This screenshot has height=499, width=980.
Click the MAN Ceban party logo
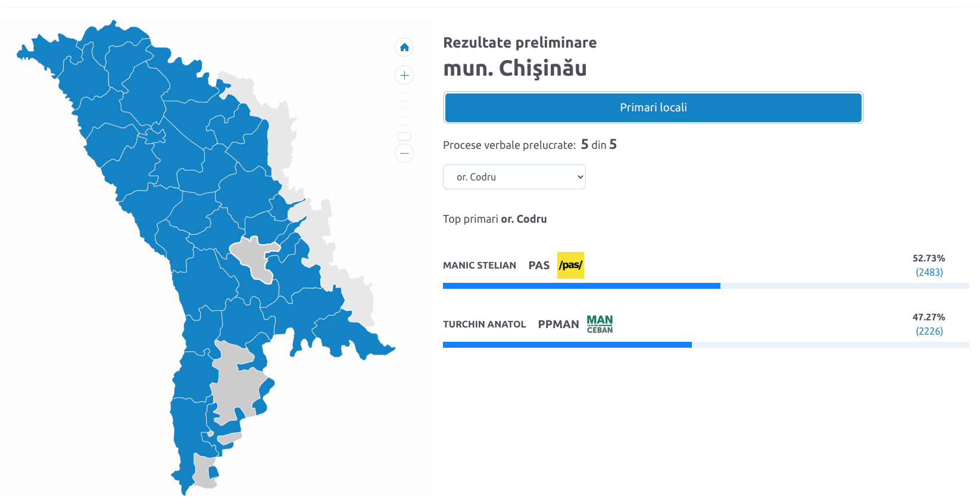[x=600, y=324]
